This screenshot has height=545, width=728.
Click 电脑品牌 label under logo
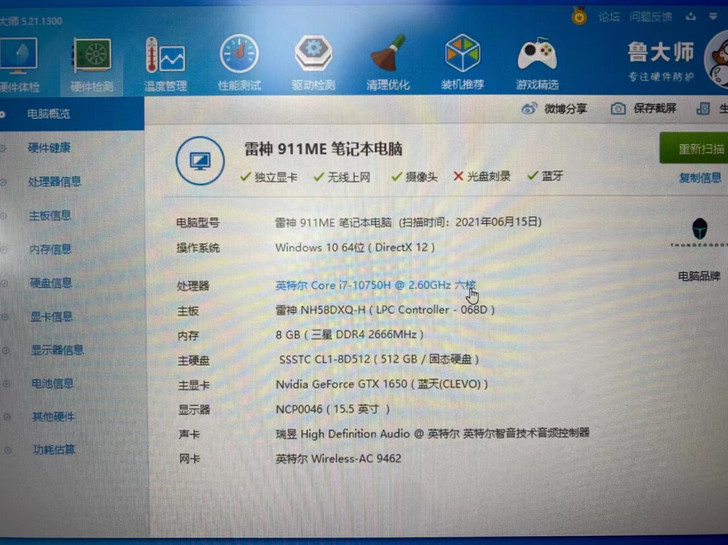[699, 277]
